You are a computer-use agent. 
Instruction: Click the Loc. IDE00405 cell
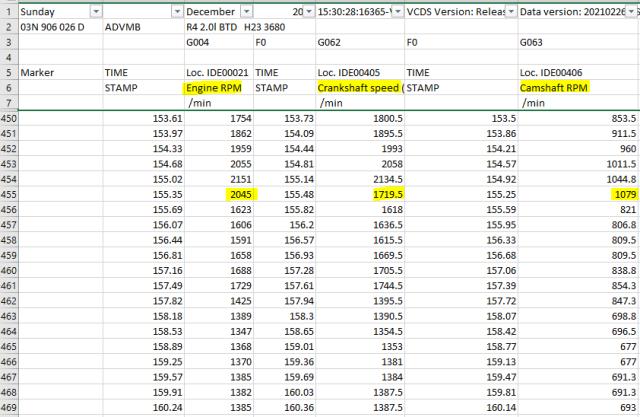(x=359, y=73)
